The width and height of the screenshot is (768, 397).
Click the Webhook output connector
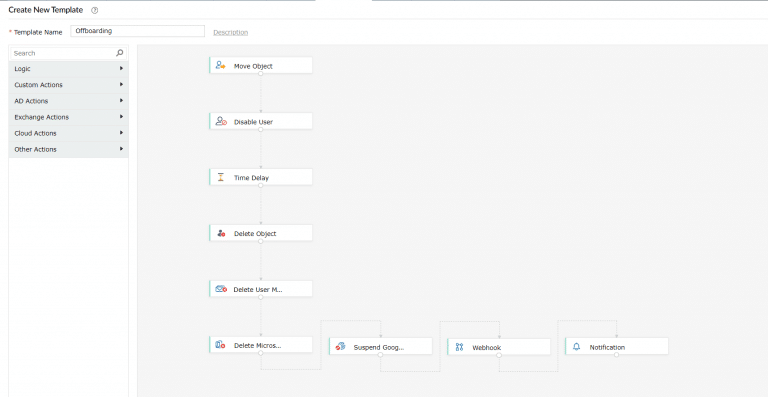[x=499, y=355]
